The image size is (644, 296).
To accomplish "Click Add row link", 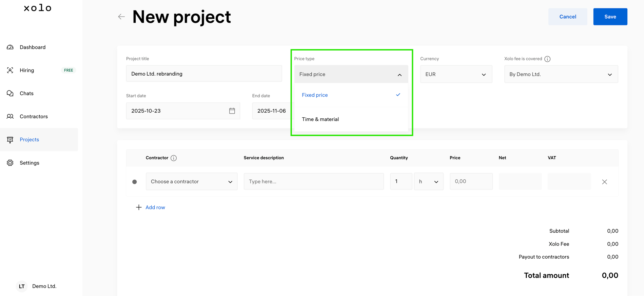I will pos(155,207).
